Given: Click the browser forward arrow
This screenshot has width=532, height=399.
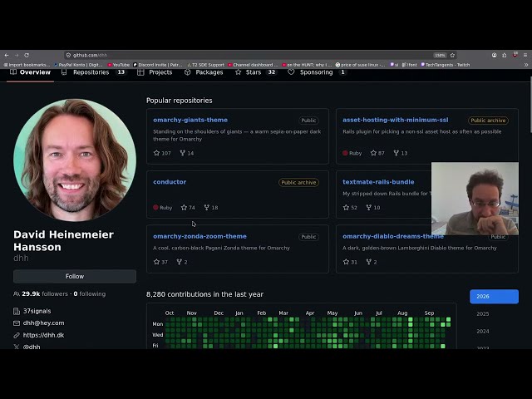Looking at the screenshot, I should [17, 55].
